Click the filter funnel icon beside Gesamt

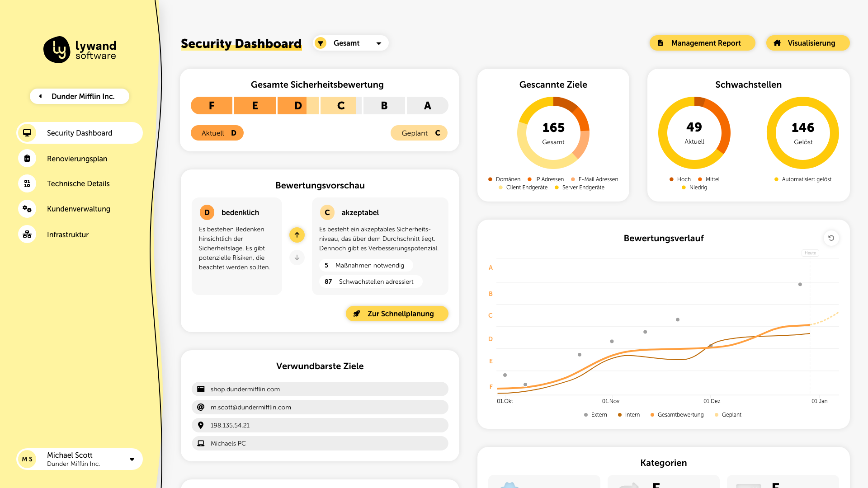(321, 43)
